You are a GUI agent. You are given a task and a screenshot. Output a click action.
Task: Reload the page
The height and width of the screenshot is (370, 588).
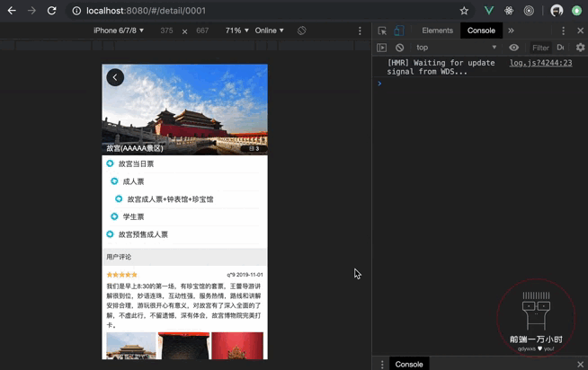click(x=52, y=11)
